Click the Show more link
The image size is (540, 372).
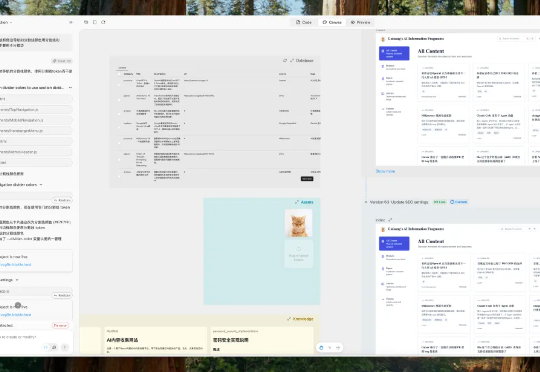(x=385, y=171)
